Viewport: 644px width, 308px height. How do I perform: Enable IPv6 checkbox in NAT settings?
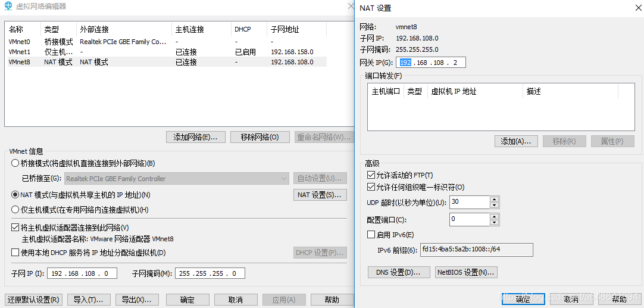[371, 235]
